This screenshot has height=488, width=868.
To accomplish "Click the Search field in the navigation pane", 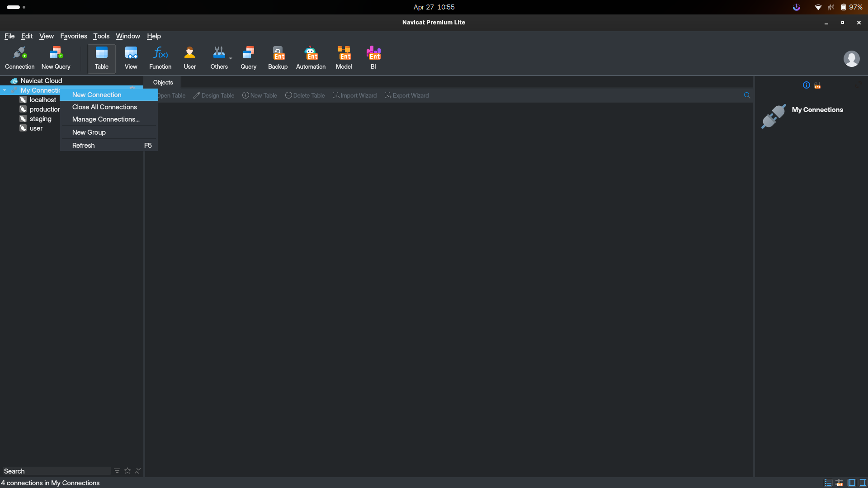I will [x=56, y=471].
